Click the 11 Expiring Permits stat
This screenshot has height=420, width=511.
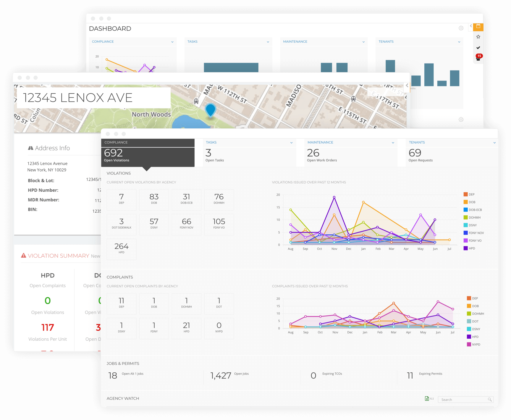425,375
